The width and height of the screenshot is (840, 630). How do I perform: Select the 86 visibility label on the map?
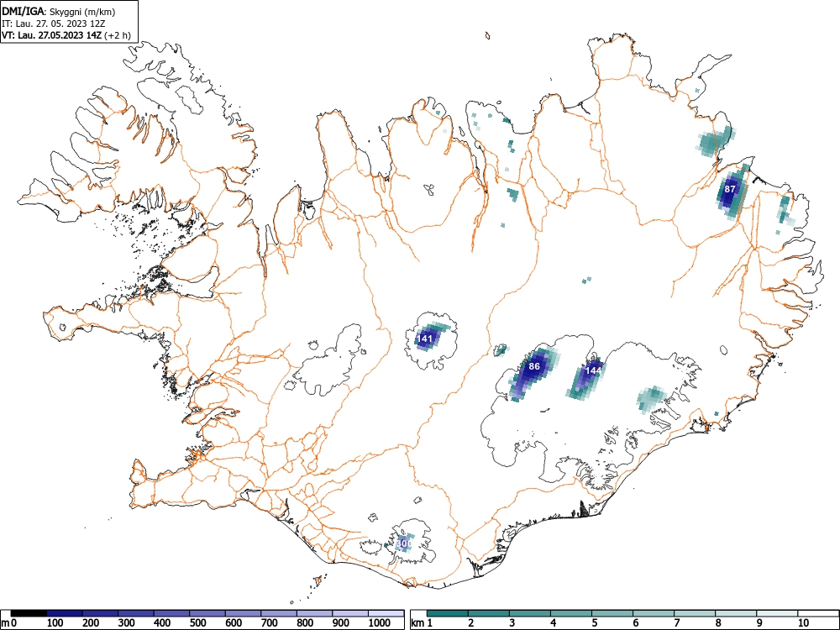(533, 366)
